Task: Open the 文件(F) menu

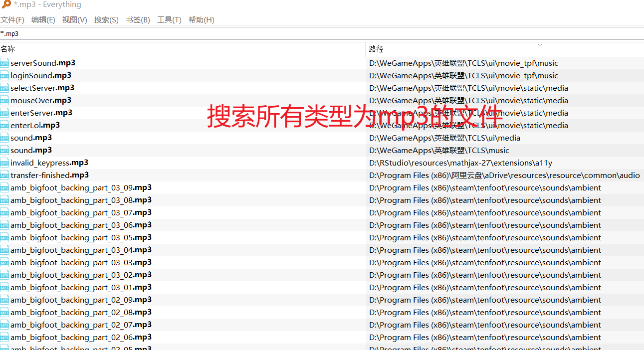Action: click(x=12, y=20)
